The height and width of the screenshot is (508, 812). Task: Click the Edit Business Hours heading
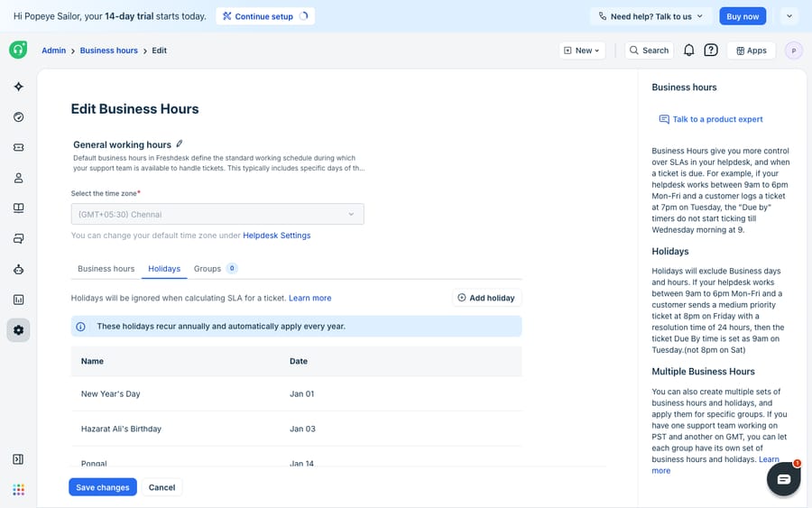pyautogui.click(x=134, y=109)
